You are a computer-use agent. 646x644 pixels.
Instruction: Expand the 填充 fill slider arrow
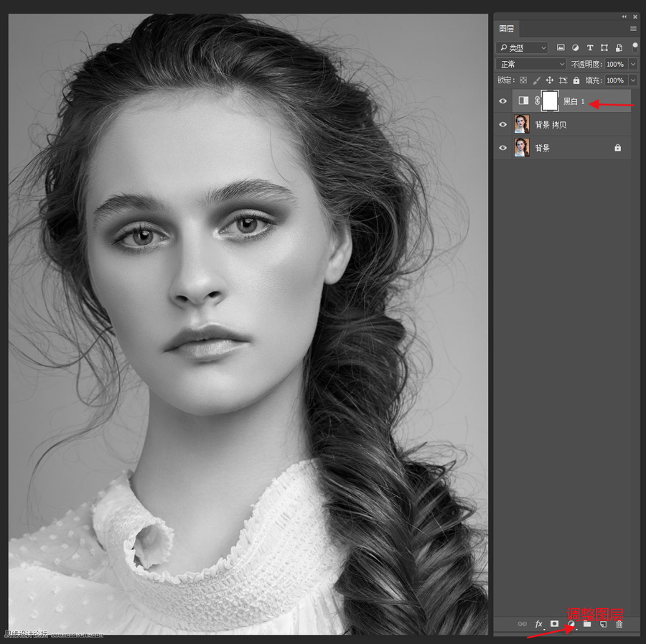point(633,80)
